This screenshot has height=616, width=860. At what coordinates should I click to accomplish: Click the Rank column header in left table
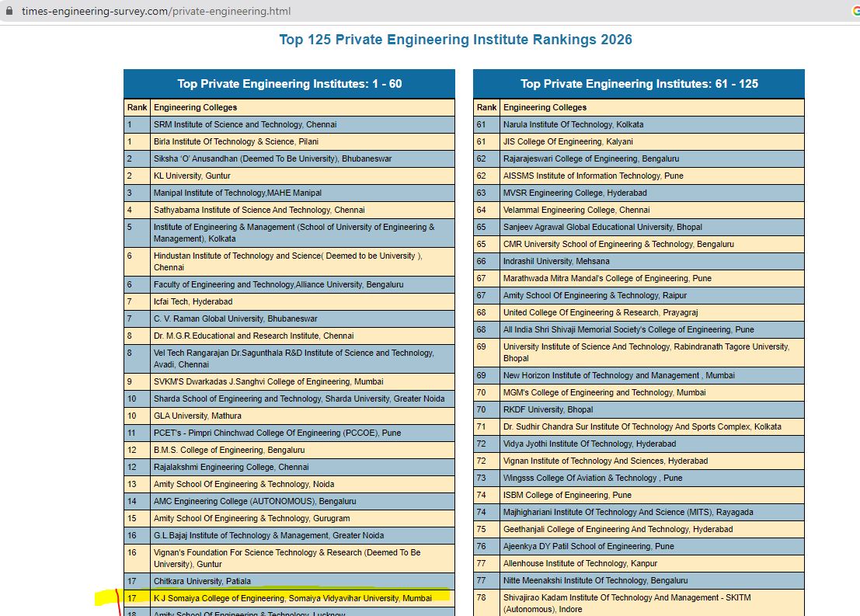(x=137, y=107)
